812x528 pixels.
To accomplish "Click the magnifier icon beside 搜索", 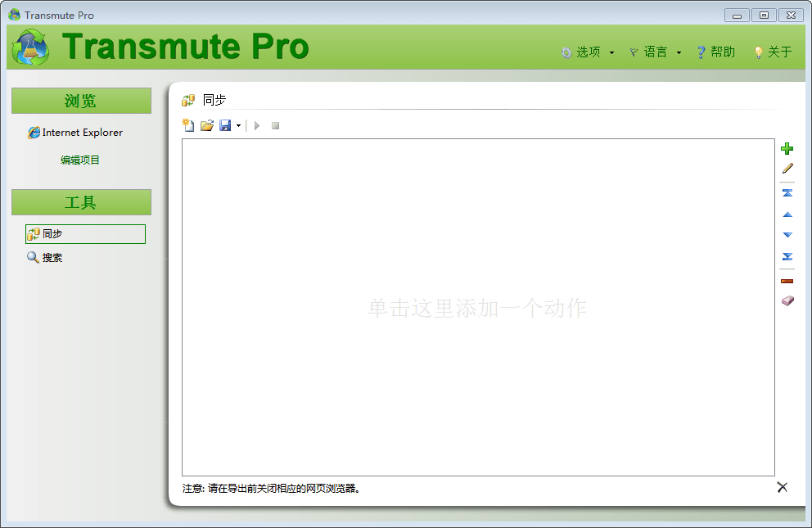I will 33,257.
